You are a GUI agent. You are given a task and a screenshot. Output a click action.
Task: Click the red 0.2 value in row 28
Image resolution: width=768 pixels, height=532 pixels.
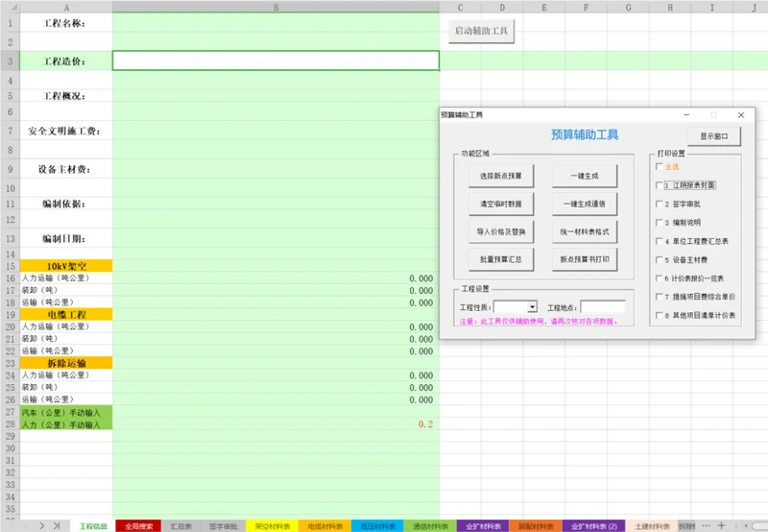[x=425, y=424]
